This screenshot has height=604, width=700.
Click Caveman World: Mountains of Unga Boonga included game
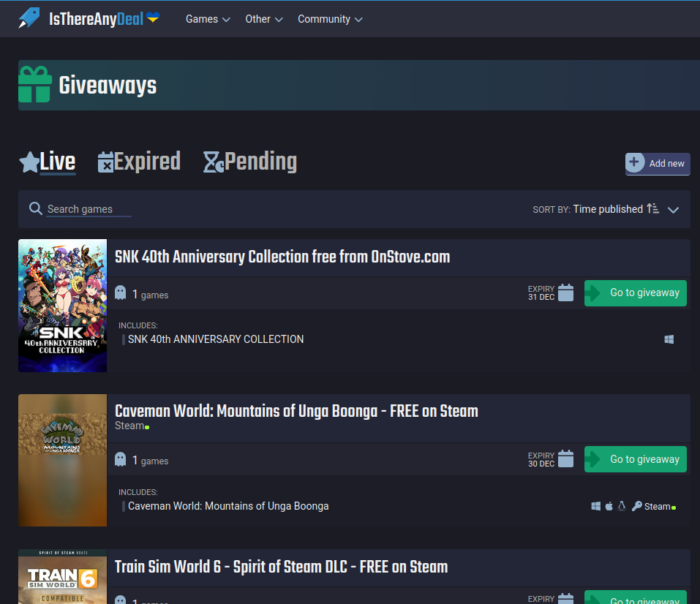coord(228,506)
